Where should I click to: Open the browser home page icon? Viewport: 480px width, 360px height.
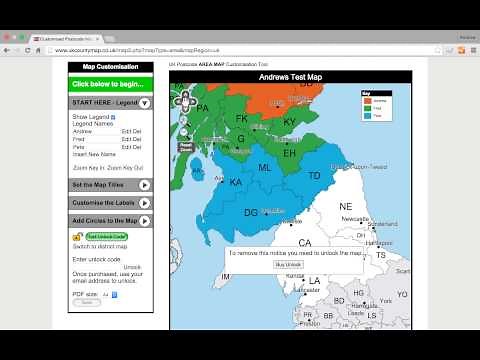38,50
